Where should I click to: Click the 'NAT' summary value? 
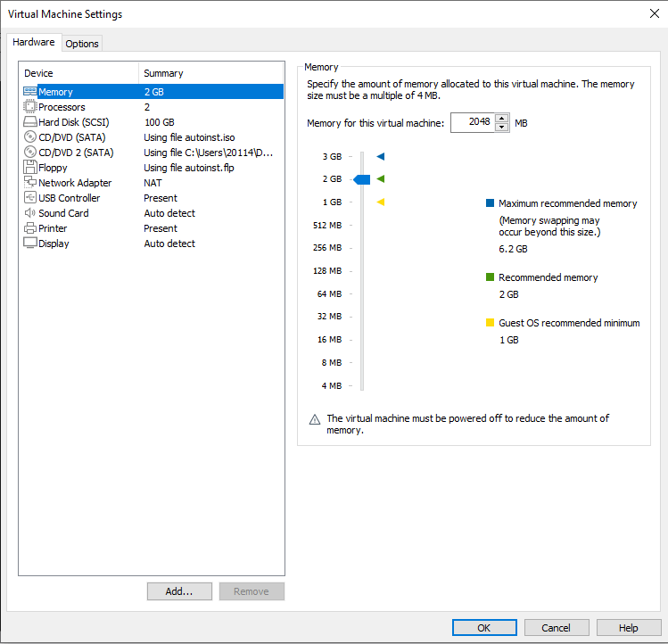(153, 183)
